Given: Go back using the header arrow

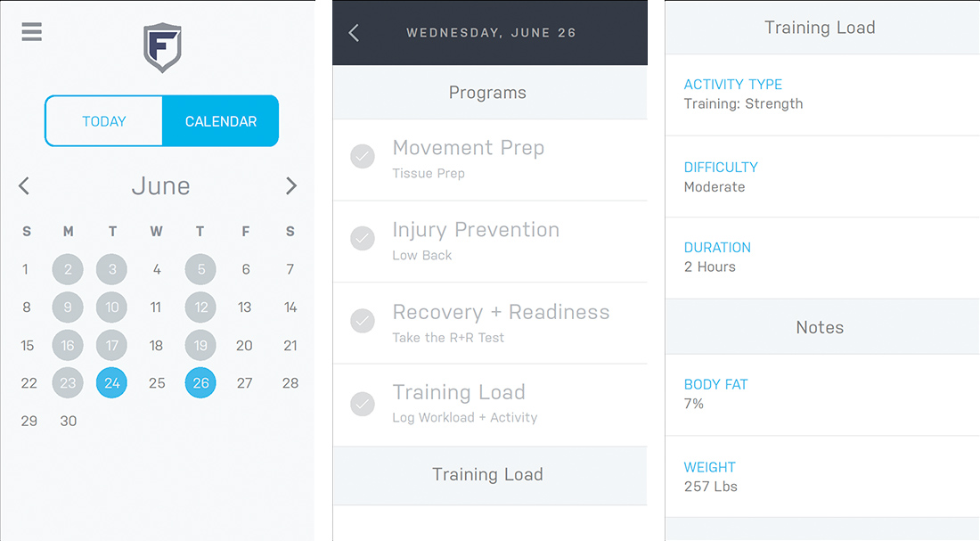Looking at the screenshot, I should point(354,33).
